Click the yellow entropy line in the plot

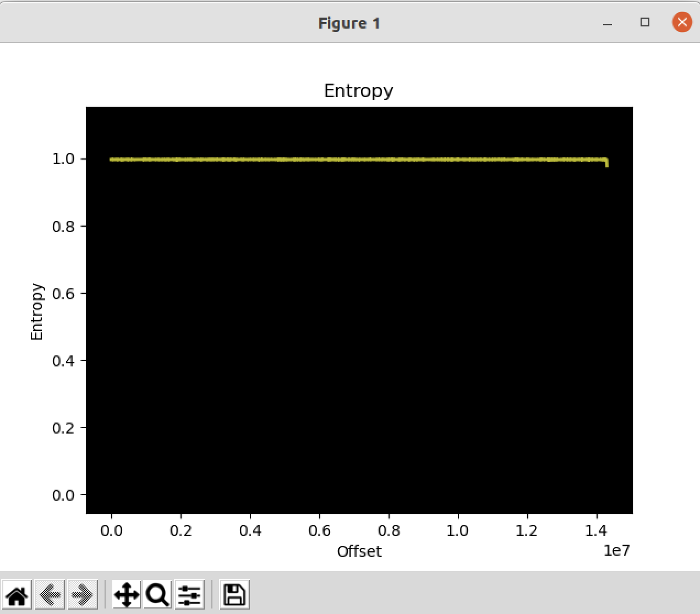click(358, 160)
